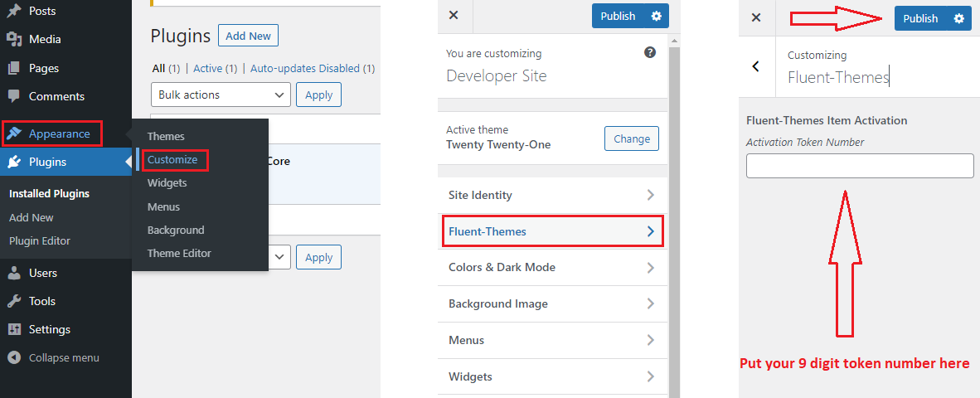Open Background in Appearance submenu
Screen dimensions: 980x398
pyautogui.click(x=176, y=230)
